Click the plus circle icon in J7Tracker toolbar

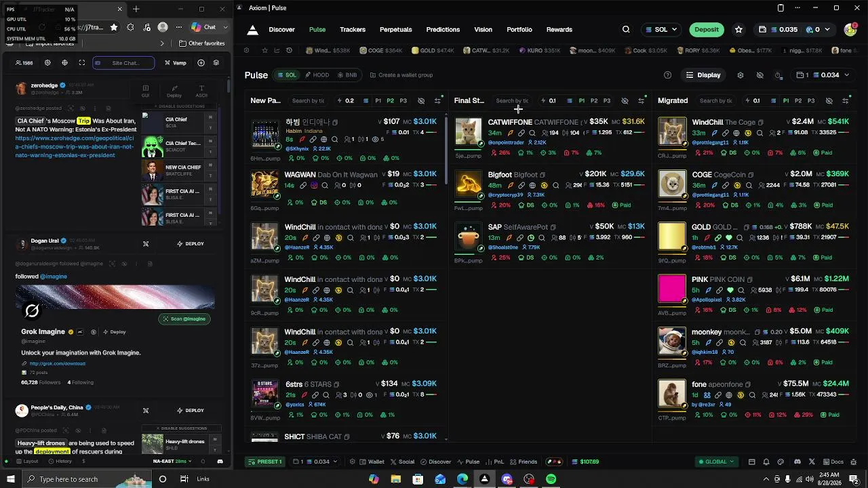[201, 63]
